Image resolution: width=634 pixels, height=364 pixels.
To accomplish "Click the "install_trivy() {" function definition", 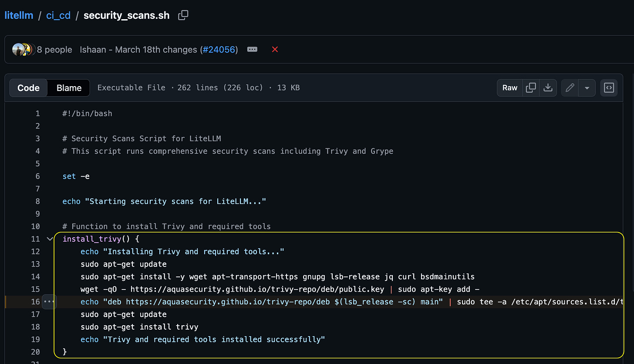I will point(101,239).
